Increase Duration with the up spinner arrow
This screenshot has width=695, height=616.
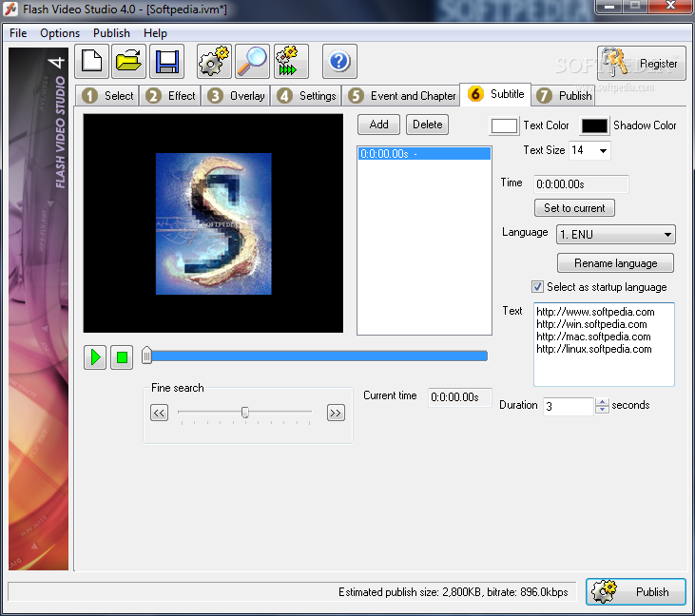[x=602, y=402]
